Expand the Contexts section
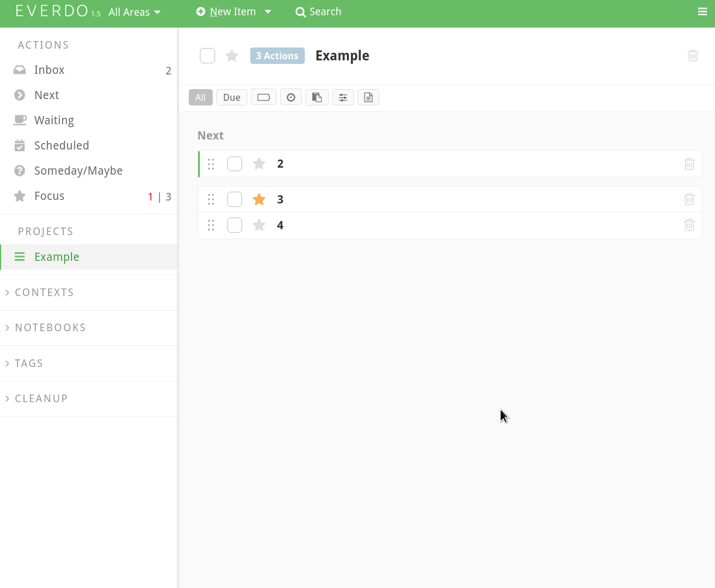715x588 pixels. (x=44, y=293)
